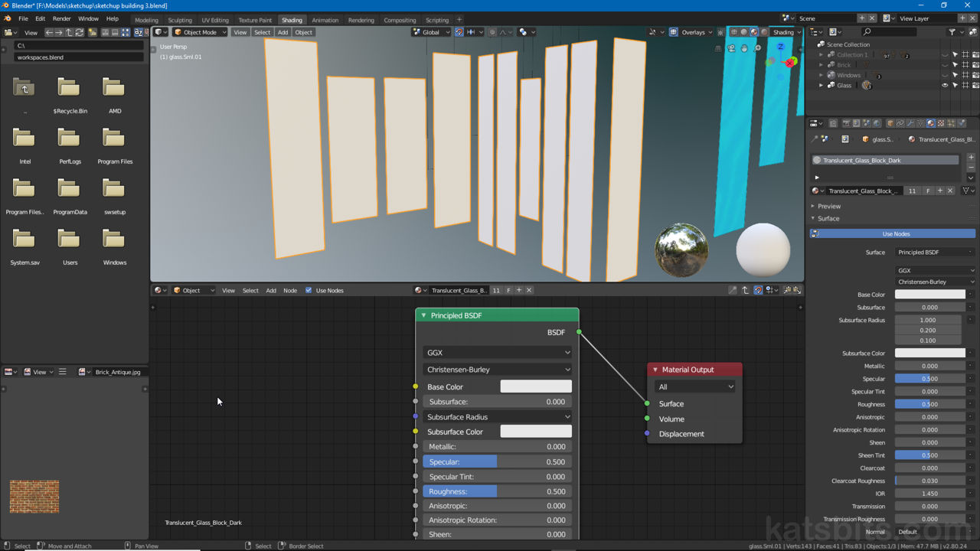The width and height of the screenshot is (980, 551).
Task: Unlink material with X in properties
Action: pos(950,191)
